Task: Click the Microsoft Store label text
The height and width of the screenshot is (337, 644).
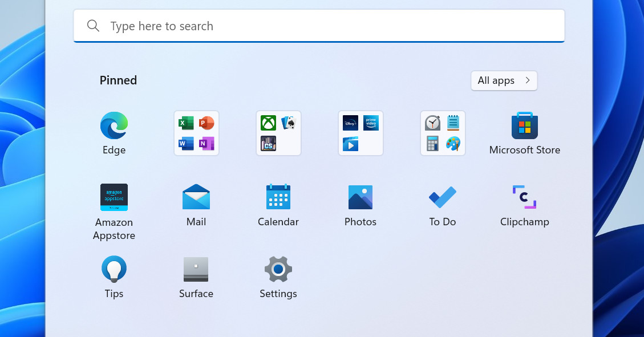Action: [x=524, y=150]
